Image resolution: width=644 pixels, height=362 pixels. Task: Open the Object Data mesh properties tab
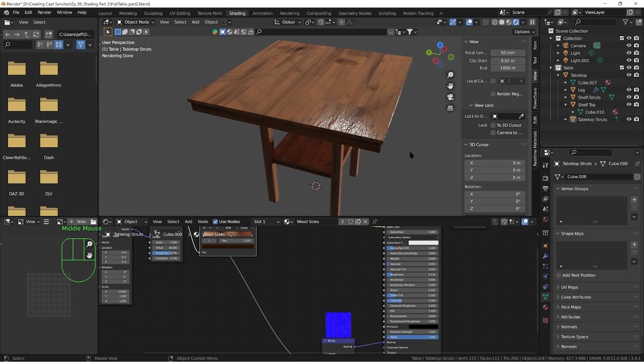545,297
